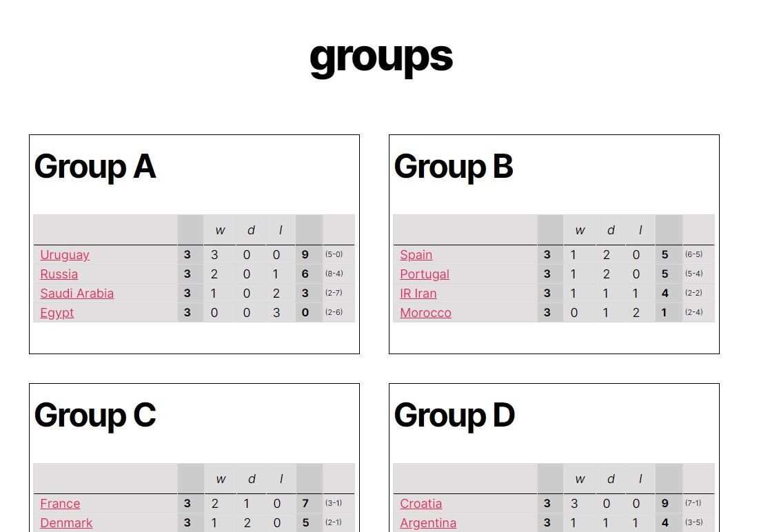Image resolution: width=759 pixels, height=532 pixels.
Task: Select the Argentina link in Group D
Action: [428, 523]
